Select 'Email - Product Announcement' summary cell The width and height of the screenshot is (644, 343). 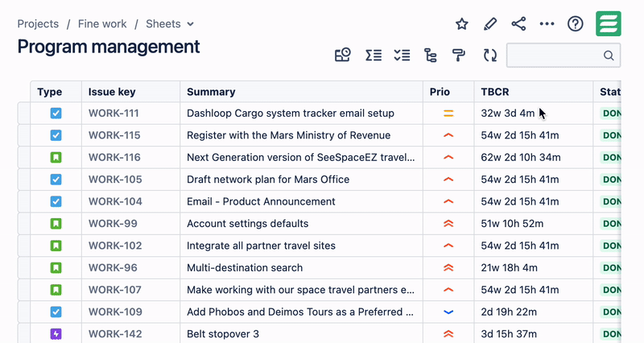point(301,201)
